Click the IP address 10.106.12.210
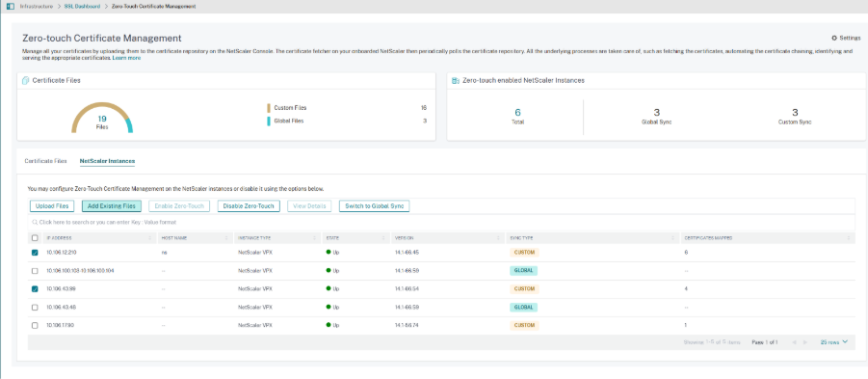 pyautogui.click(x=62, y=252)
